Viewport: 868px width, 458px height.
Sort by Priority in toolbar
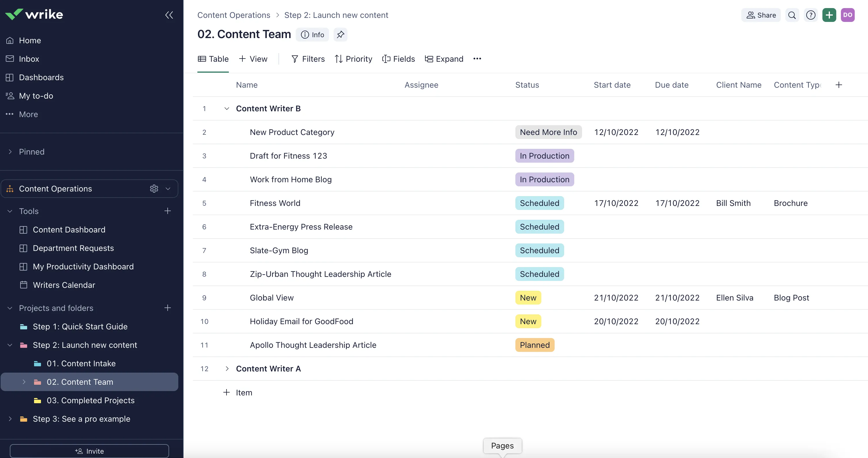pos(353,59)
